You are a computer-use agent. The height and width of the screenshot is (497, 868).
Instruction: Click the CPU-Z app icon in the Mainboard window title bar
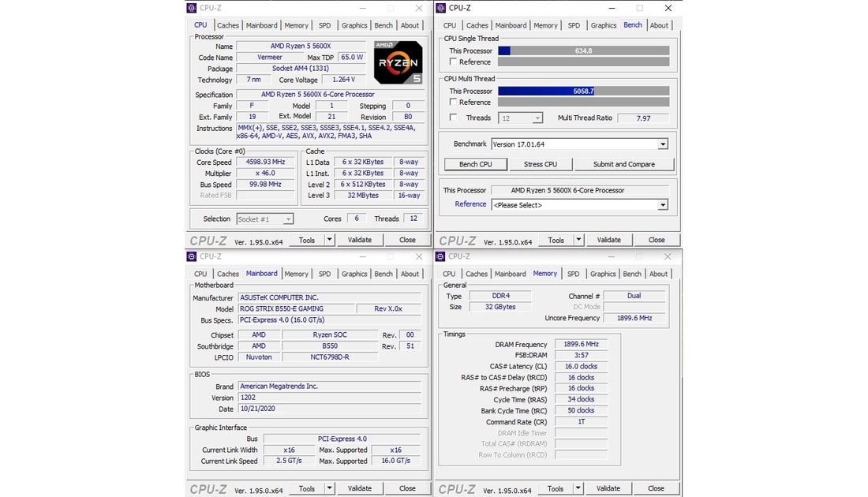pyautogui.click(x=192, y=256)
